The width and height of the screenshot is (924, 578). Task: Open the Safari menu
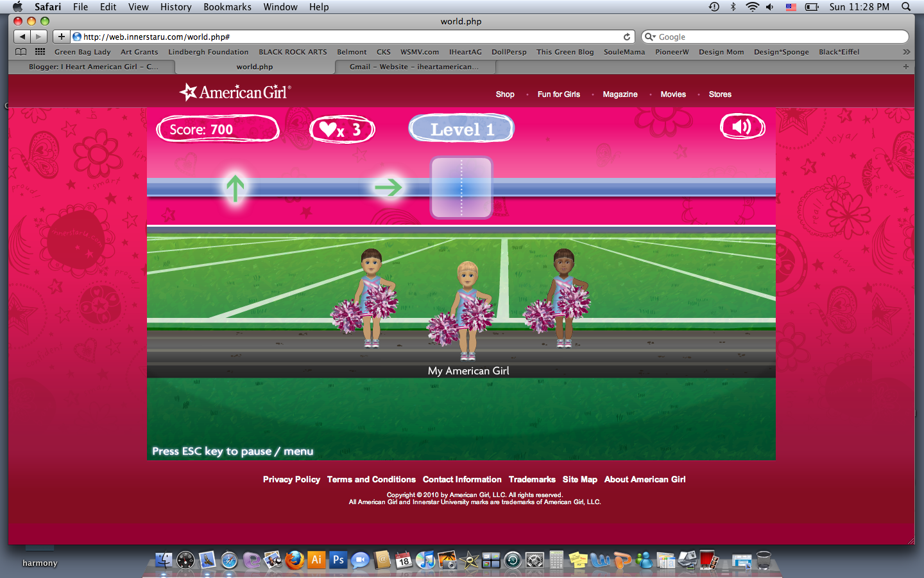tap(47, 6)
